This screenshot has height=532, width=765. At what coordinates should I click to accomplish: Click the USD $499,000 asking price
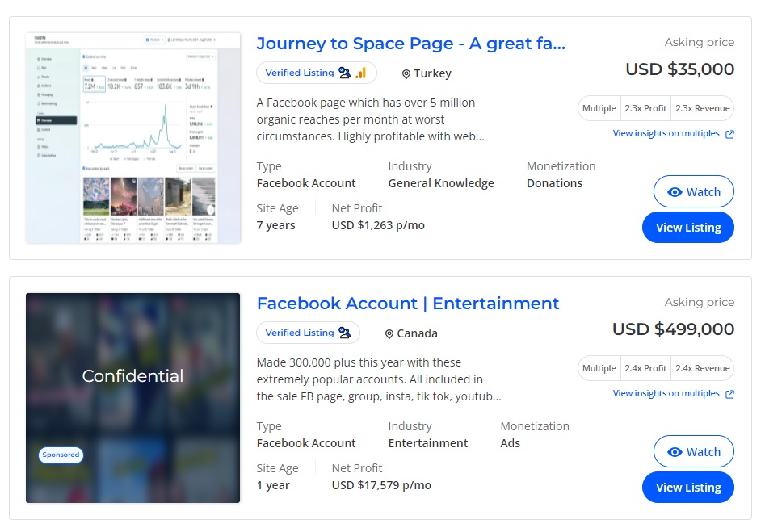(x=673, y=329)
